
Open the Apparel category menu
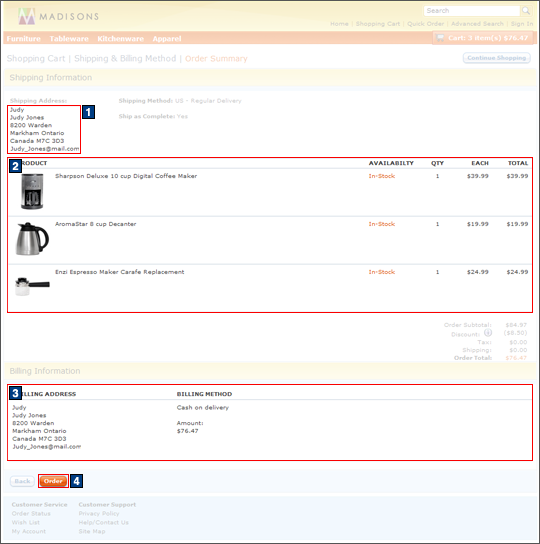tap(167, 39)
